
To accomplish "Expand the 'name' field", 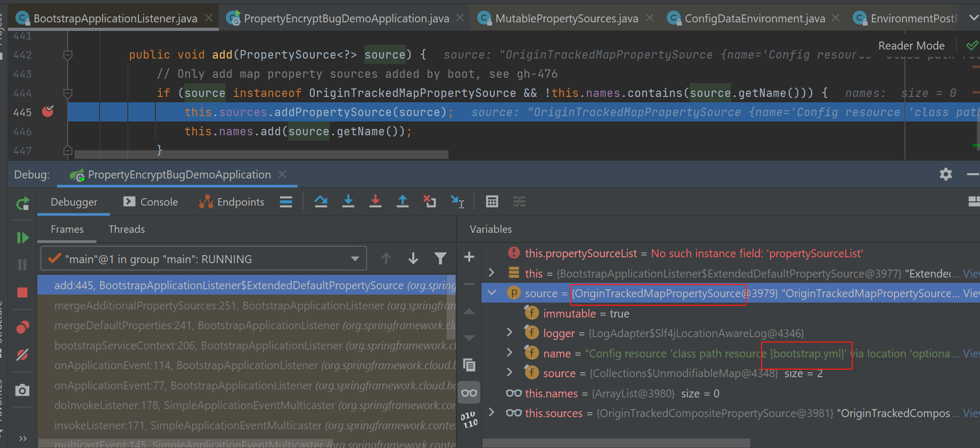I will coord(510,352).
